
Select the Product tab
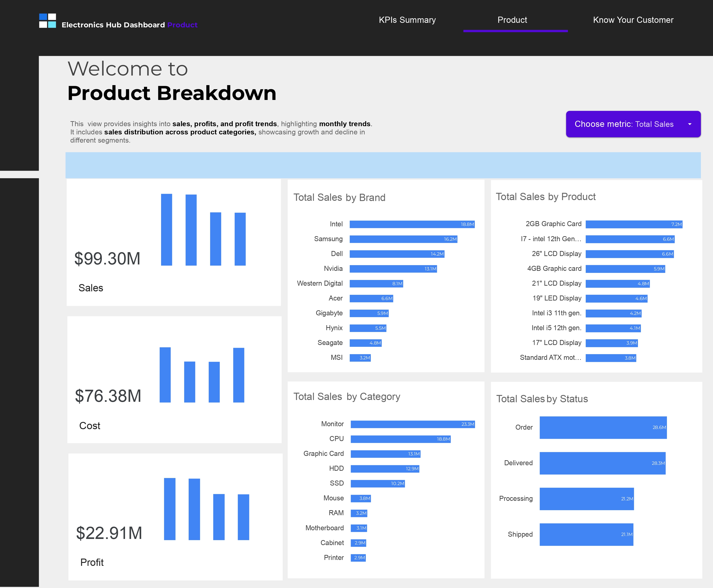click(512, 20)
